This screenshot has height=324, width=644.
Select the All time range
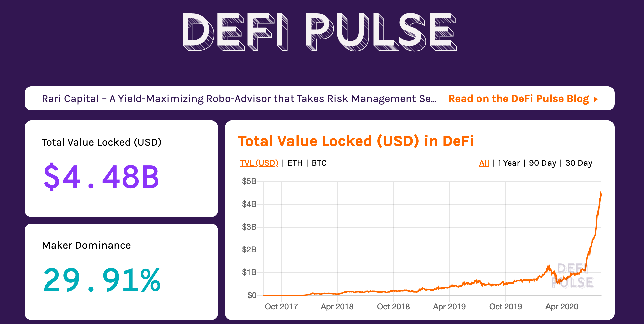click(x=484, y=163)
